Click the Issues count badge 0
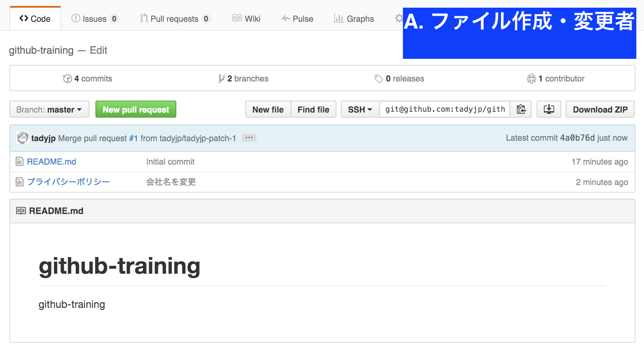Screen dimensions: 644x353 [114, 19]
